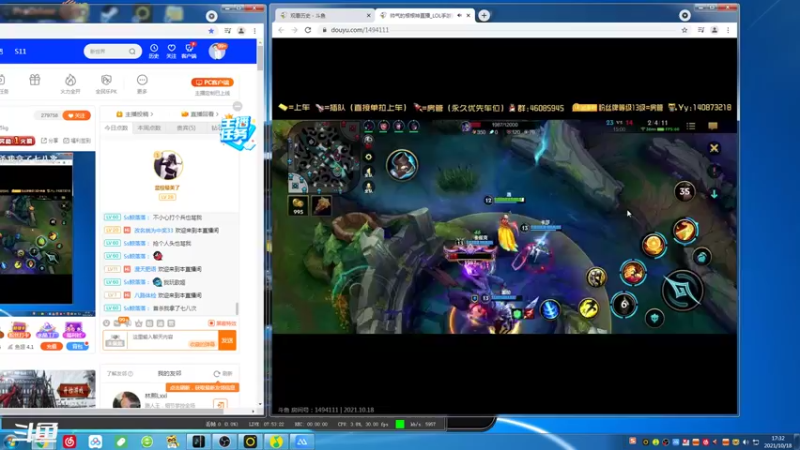Click the last chat message ending in 七八次
Screen dimensions: 800x450
click(x=174, y=308)
